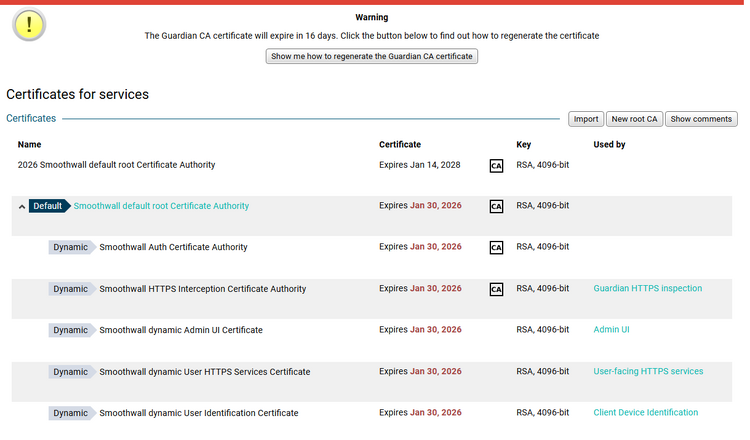Click 'RSA, 4096-bit' key for Auth Certificate Authority
This screenshot has height=440, width=750.
[543, 247]
